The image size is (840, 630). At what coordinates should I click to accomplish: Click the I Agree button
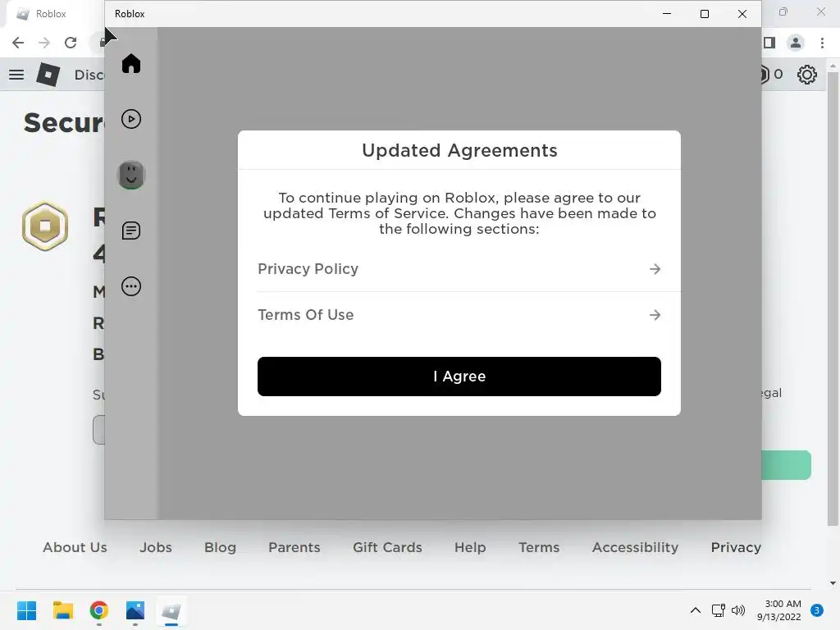coord(459,377)
